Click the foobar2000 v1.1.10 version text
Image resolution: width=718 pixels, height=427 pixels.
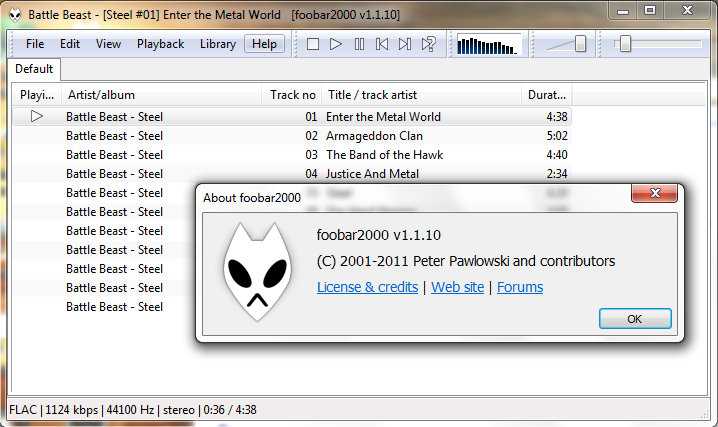pos(378,235)
